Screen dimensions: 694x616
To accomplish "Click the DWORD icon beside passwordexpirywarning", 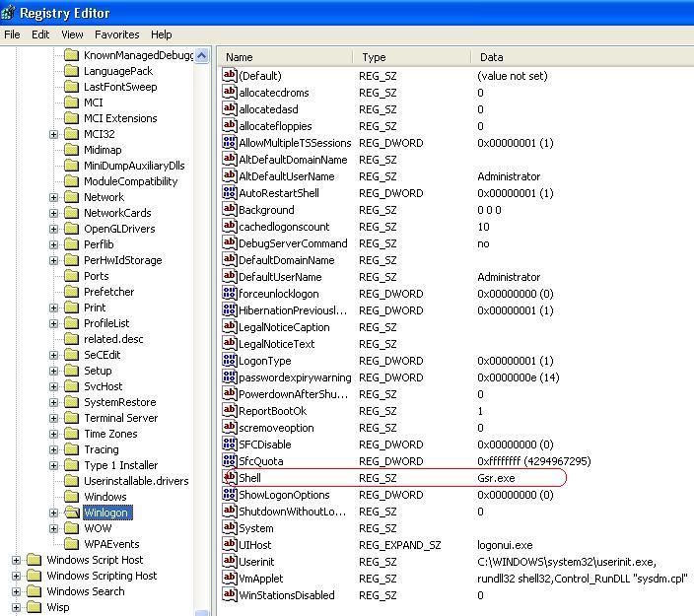I will (230, 377).
